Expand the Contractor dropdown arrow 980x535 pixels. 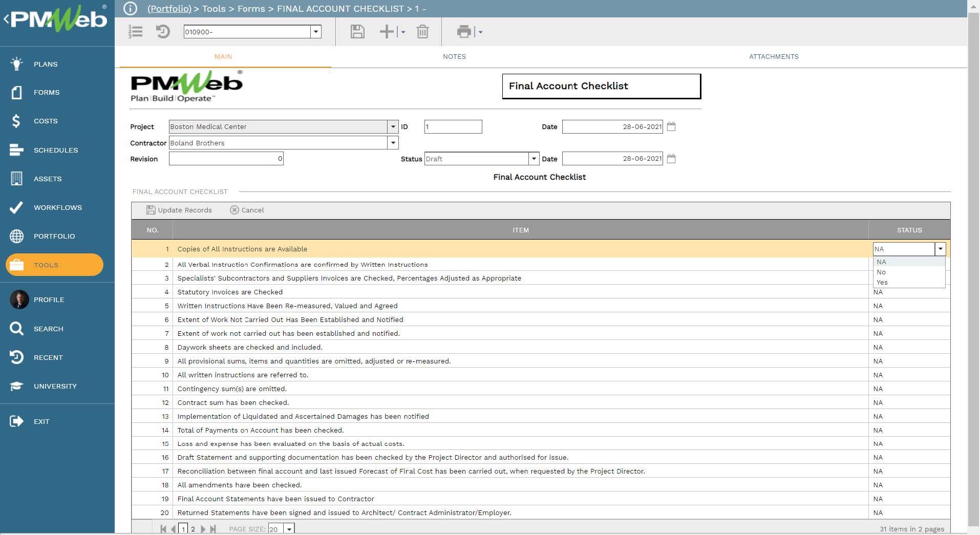coord(393,143)
